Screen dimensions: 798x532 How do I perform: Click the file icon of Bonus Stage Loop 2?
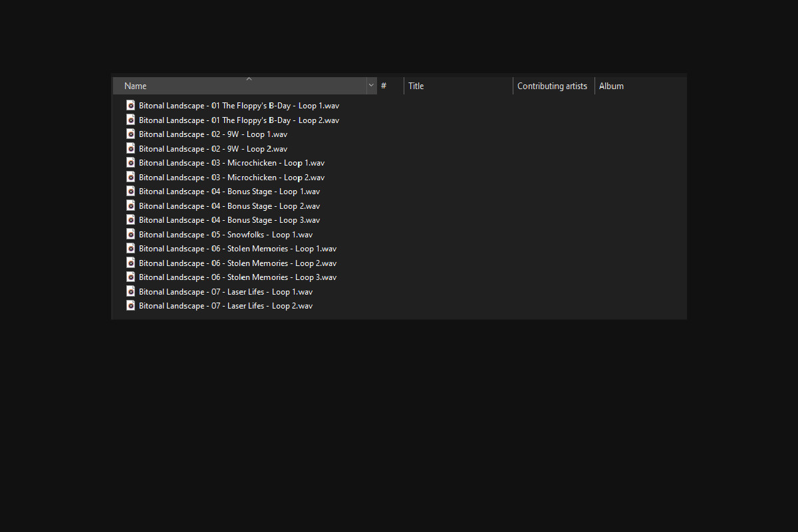point(131,205)
